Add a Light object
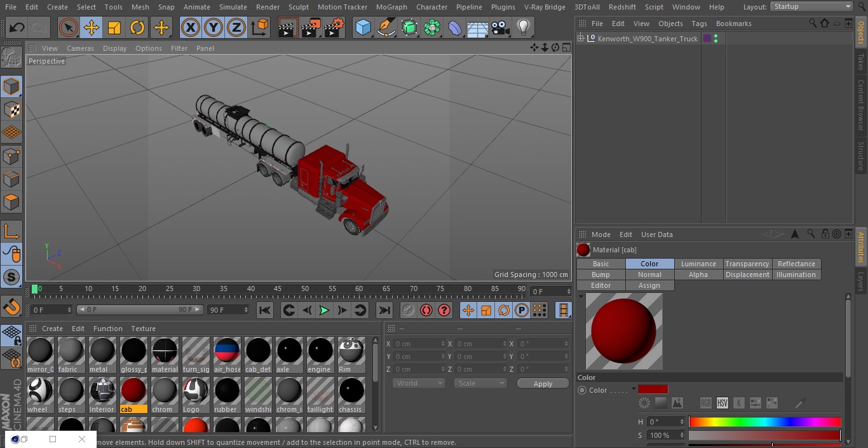 (524, 27)
